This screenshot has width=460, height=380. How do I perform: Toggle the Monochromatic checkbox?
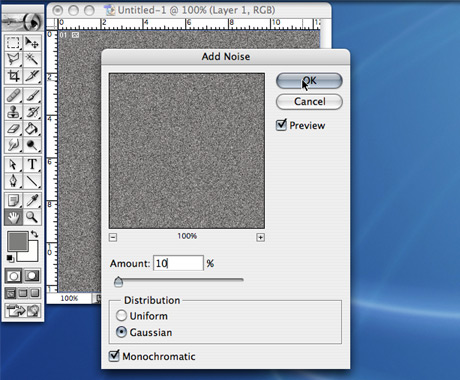click(114, 356)
